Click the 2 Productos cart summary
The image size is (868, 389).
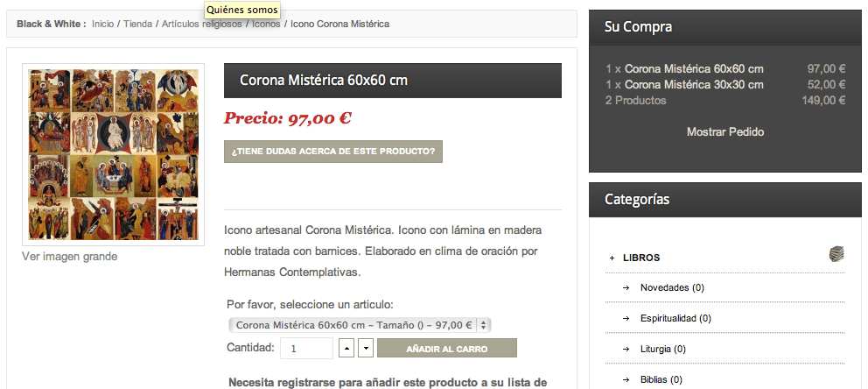coord(636,100)
